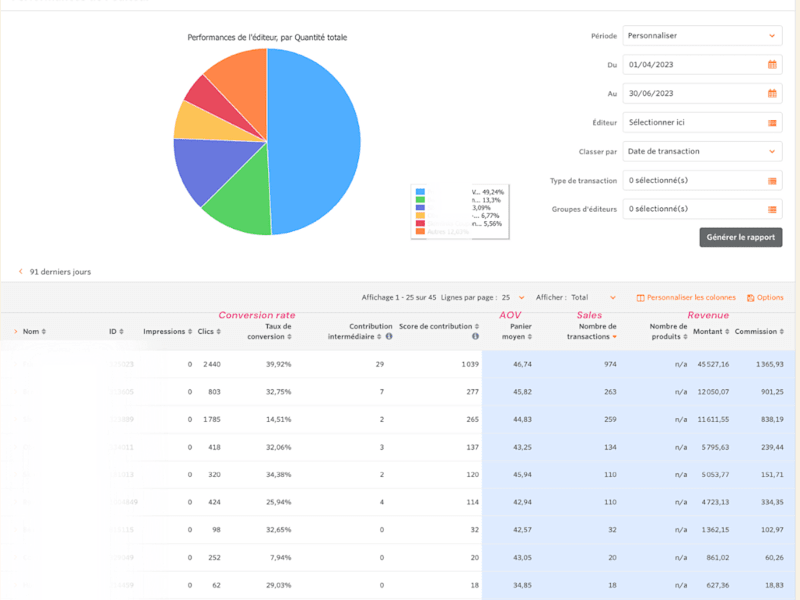Open the Classer par dropdown
This screenshot has height=600, width=800.
tap(702, 152)
